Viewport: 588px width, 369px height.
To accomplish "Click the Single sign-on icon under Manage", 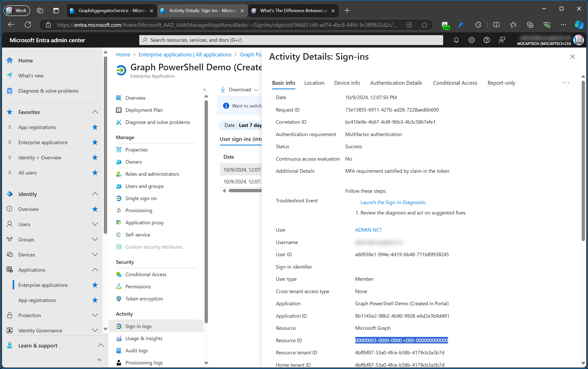I will click(119, 198).
